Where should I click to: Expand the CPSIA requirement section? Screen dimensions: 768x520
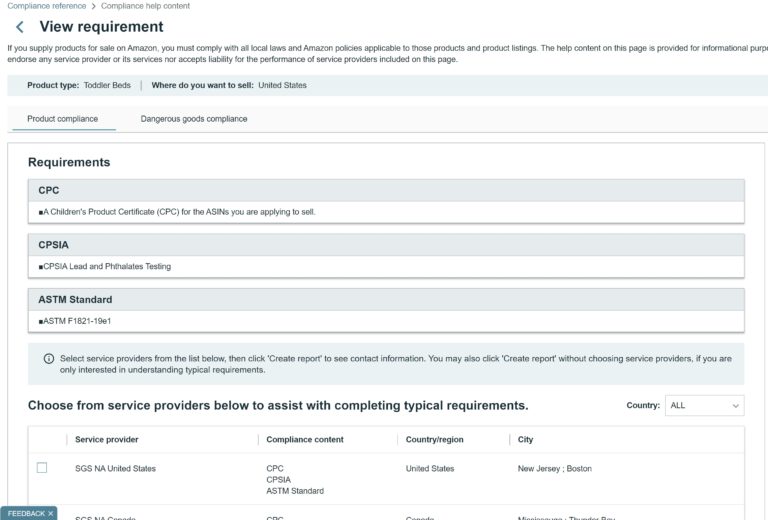385,244
